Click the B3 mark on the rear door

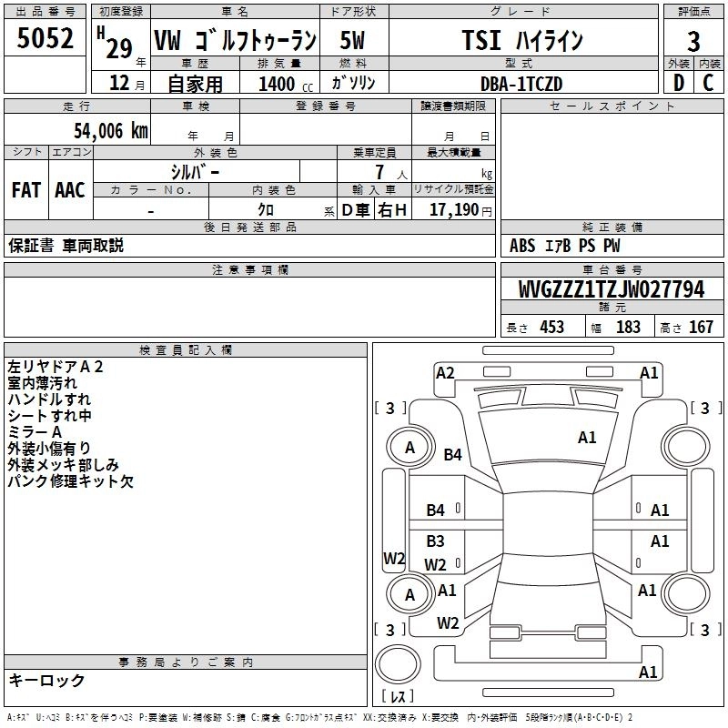pos(435,541)
